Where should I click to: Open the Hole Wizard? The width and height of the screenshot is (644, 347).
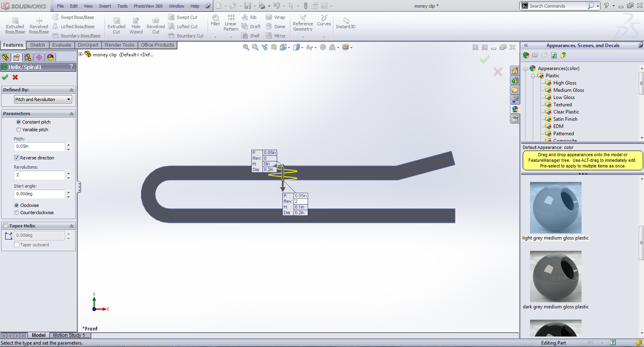tap(136, 26)
